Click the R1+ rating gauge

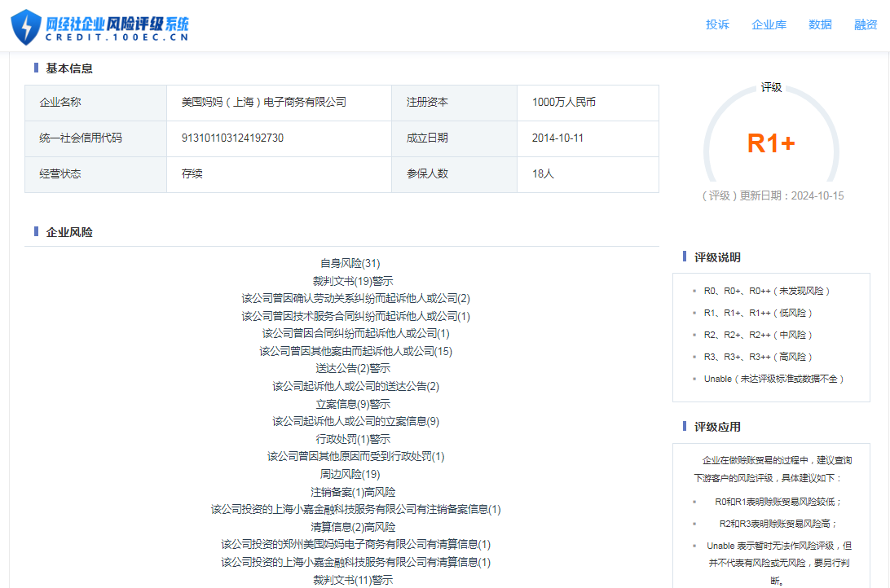[x=771, y=143]
